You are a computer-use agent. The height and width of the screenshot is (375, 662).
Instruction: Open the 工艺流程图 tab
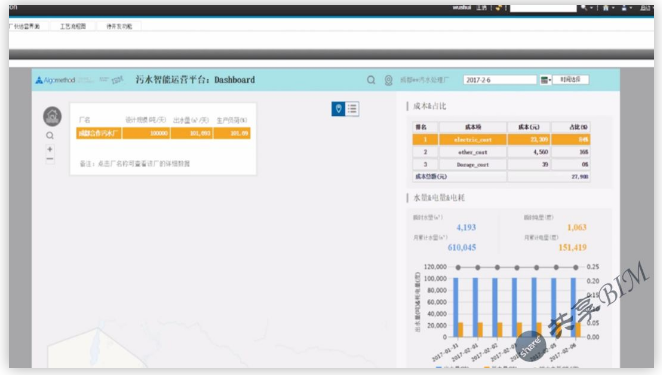[x=73, y=26]
